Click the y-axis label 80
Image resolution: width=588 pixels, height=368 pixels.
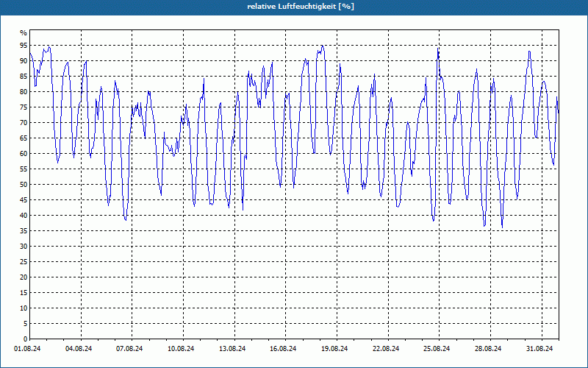coord(24,91)
